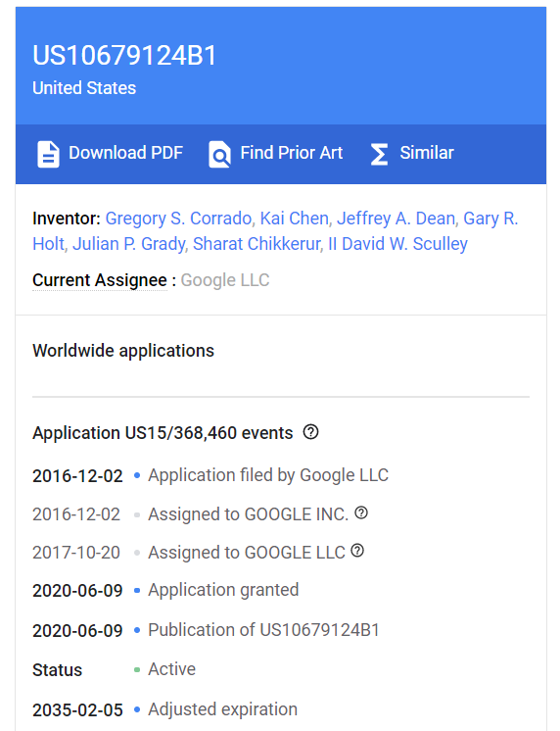Click Find Prior Art label
The height and width of the screenshot is (731, 560).
pos(292,153)
